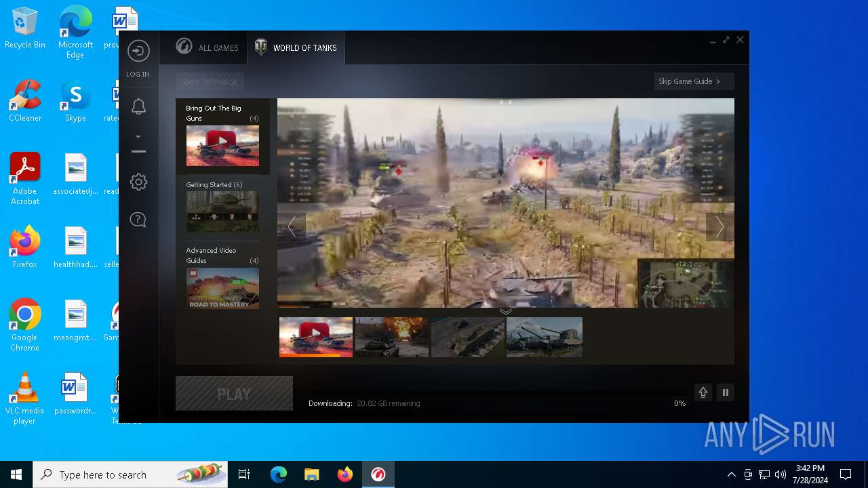Open the Adobe Acrobat desktop shortcut

(25, 179)
